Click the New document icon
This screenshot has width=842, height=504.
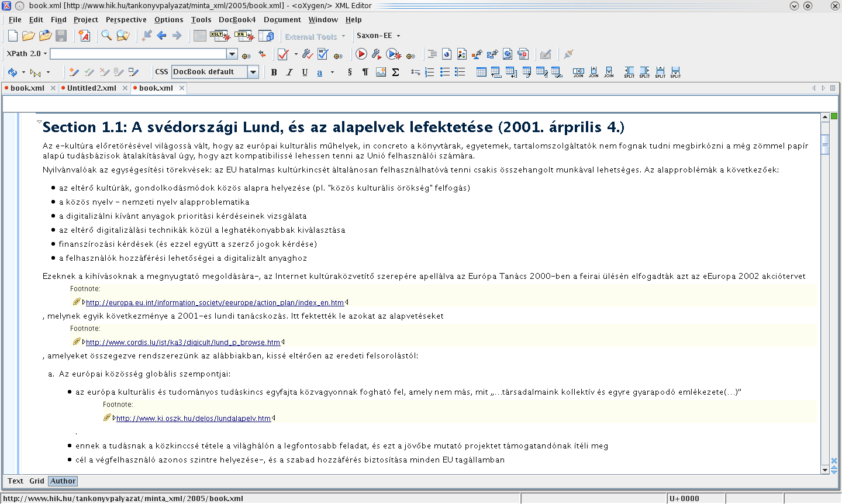(13, 36)
